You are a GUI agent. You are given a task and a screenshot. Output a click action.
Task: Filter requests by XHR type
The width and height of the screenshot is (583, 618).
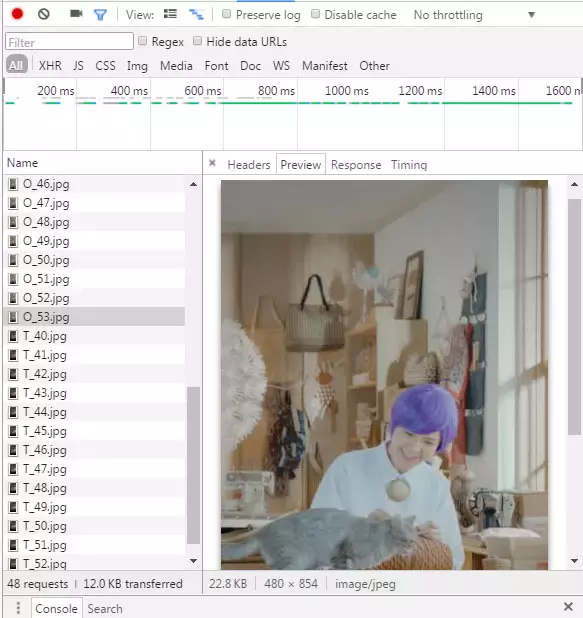click(50, 66)
